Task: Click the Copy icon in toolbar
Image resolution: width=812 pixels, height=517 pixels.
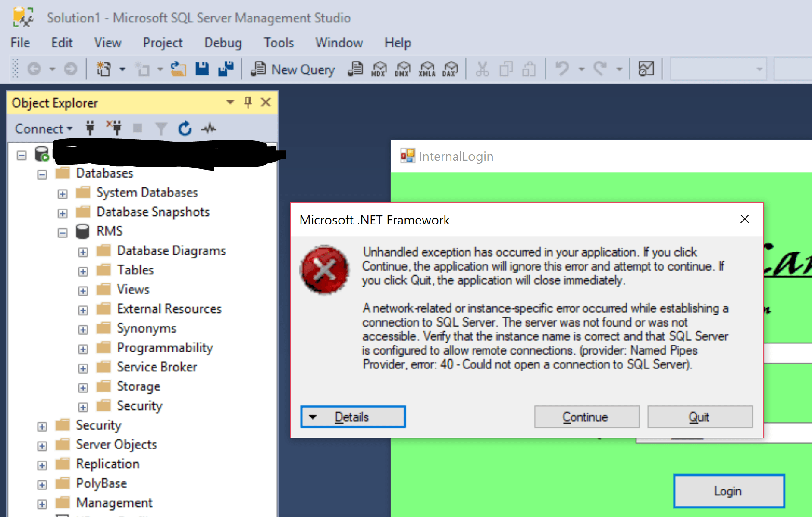Action: tap(506, 69)
